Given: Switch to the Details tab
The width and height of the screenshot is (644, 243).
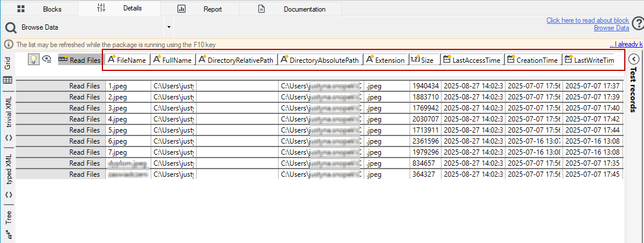Looking at the screenshot, I should pyautogui.click(x=119, y=8).
